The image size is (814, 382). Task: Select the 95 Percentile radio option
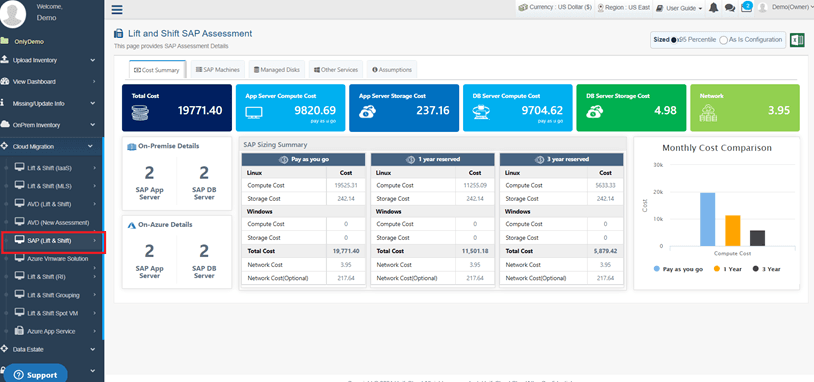tap(674, 40)
